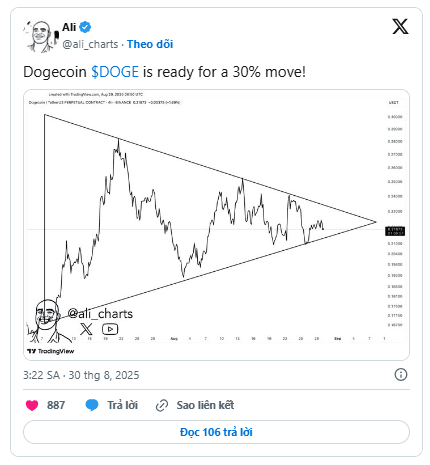This screenshot has height=465, width=430.
Task: Open the tweet info circle icon
Action: click(x=401, y=375)
